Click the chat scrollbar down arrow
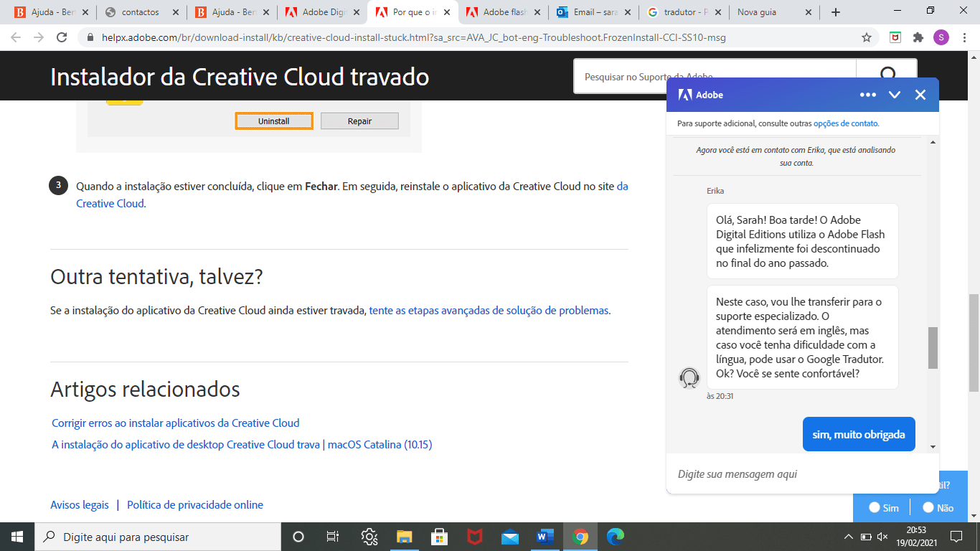Viewport: 980px width, 551px height. pos(933,446)
